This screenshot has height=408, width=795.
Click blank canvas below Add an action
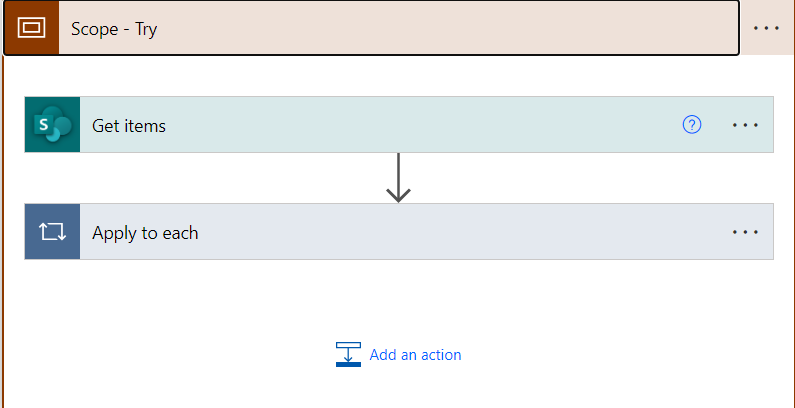[400, 390]
